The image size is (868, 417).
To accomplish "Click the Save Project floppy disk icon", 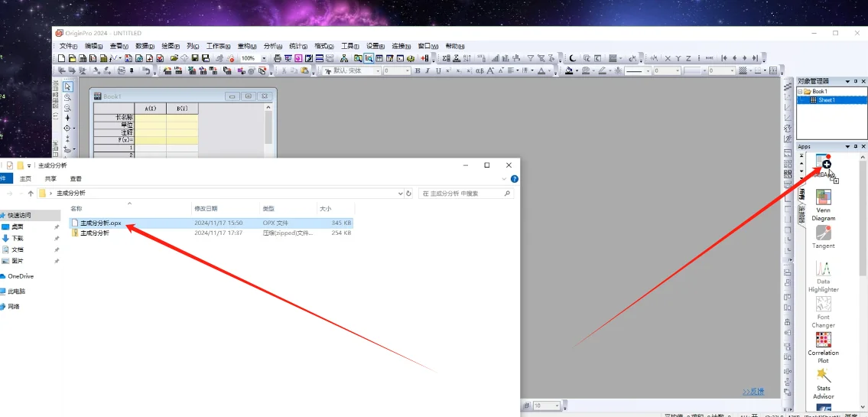I will click(195, 58).
